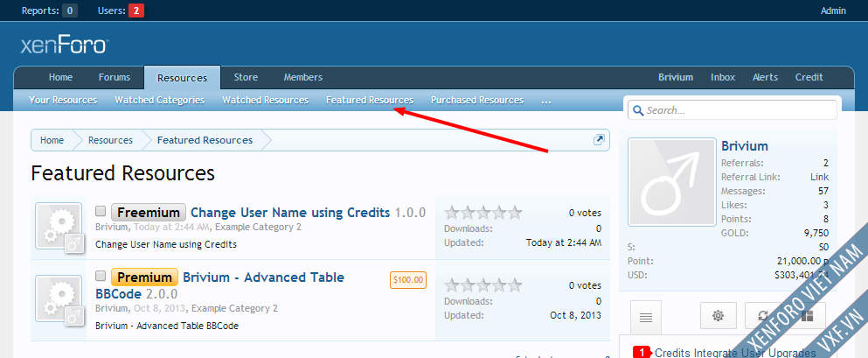This screenshot has height=358, width=868.
Task: Go to Purchased Resources
Action: tap(477, 101)
